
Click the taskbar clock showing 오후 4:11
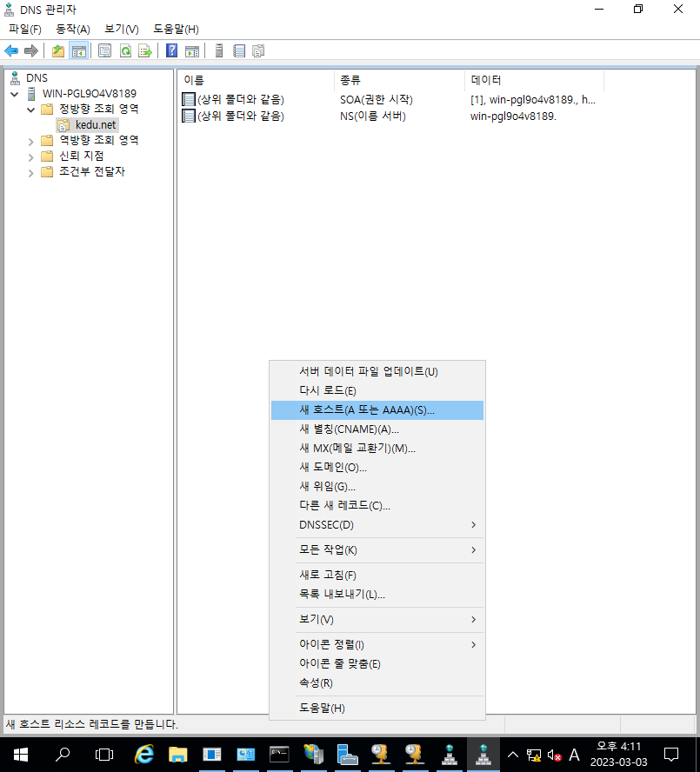click(x=619, y=755)
